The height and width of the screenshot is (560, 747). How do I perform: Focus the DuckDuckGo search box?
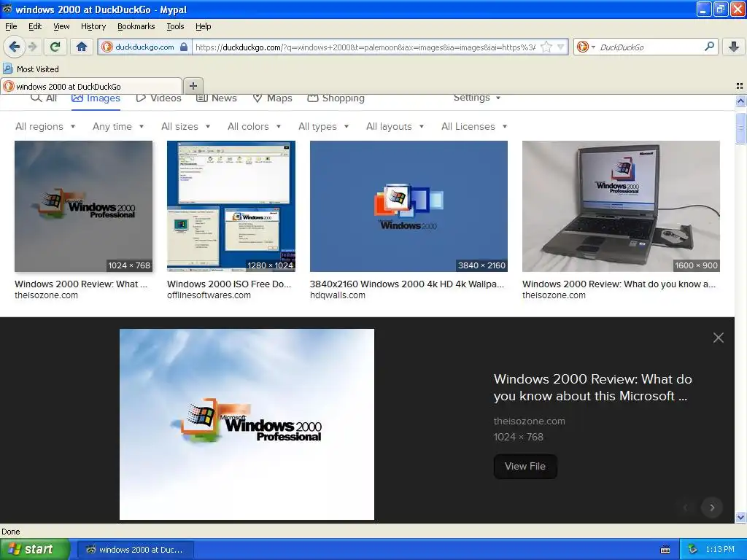[650, 47]
